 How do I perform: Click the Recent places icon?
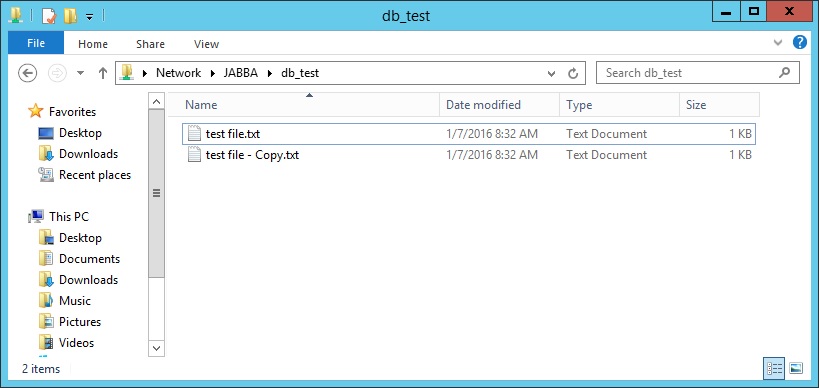tap(46, 174)
